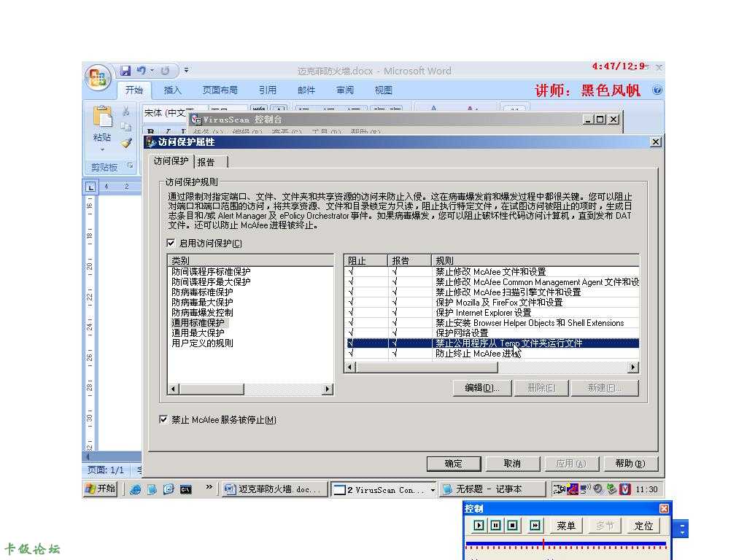The width and height of the screenshot is (747, 560).
Task: Cut selection with scissors icon in Word
Action: point(125,112)
